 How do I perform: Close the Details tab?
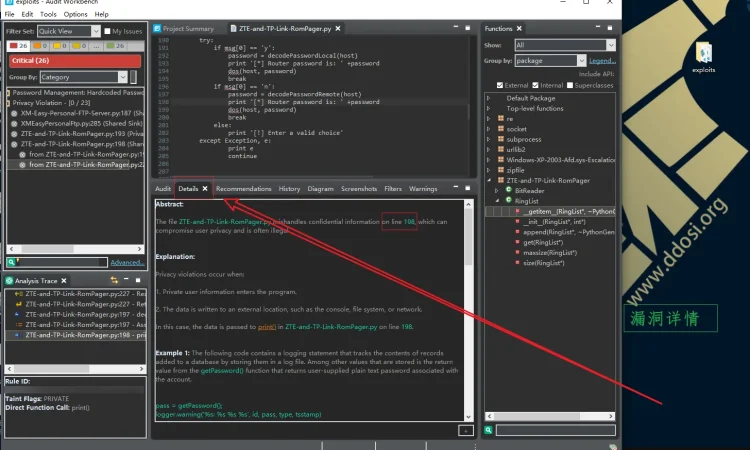205,188
